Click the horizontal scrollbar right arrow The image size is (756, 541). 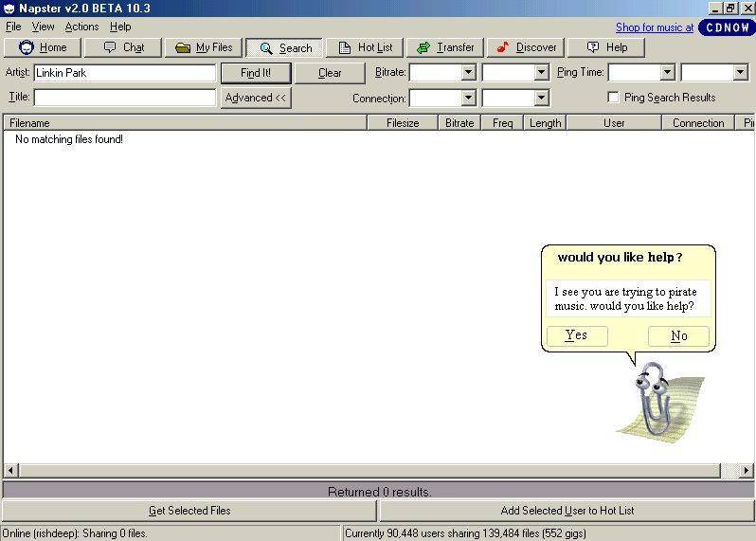tap(747, 471)
